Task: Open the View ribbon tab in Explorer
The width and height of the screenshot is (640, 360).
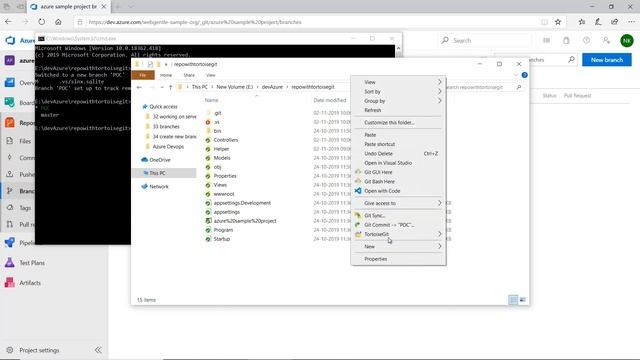Action: pos(211,75)
